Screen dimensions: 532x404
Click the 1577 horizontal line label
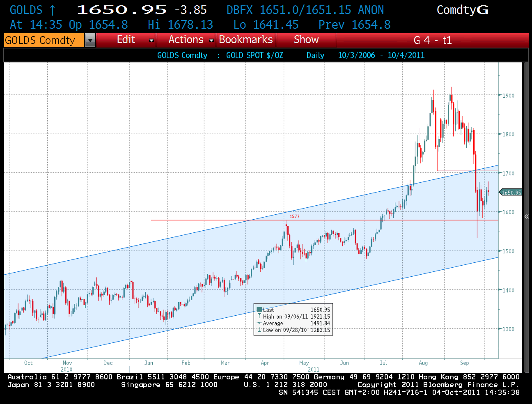295,216
